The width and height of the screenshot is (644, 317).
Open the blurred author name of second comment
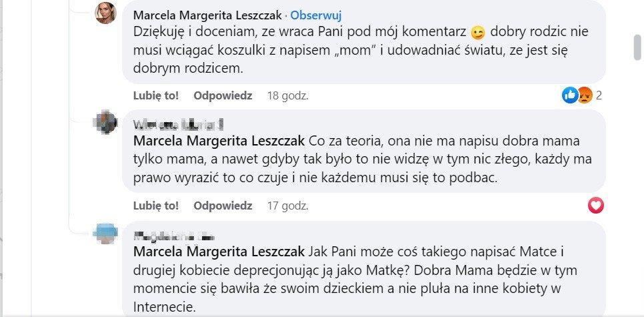(x=178, y=124)
